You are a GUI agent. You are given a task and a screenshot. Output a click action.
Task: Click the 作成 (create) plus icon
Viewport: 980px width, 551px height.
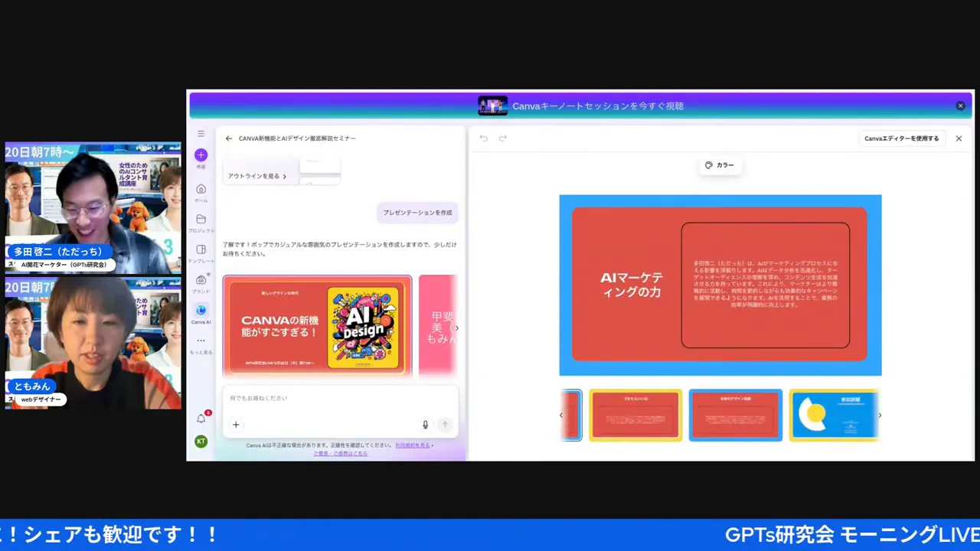(201, 155)
